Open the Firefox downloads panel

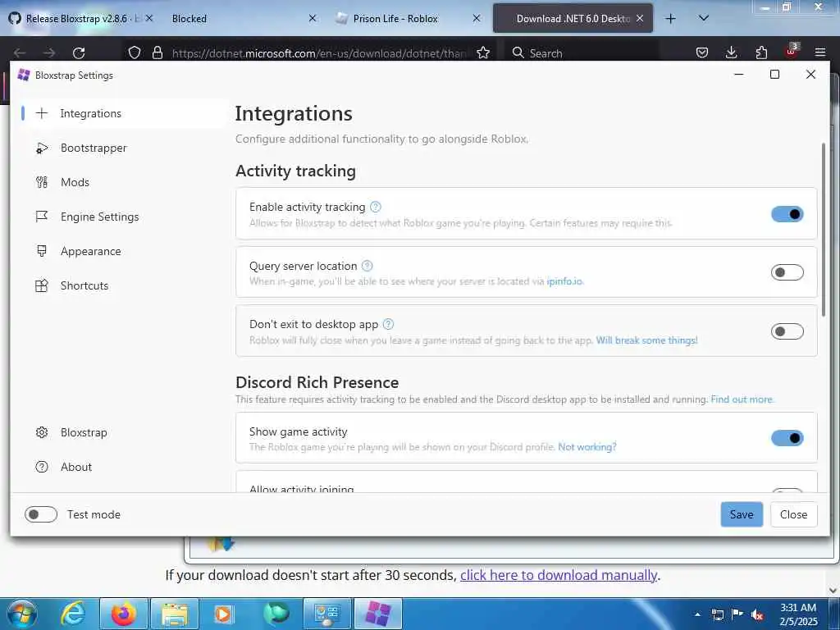[x=731, y=52]
